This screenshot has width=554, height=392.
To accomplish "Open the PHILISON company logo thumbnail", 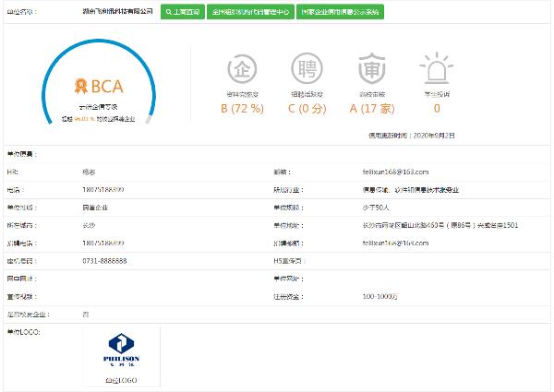I will coord(122,352).
